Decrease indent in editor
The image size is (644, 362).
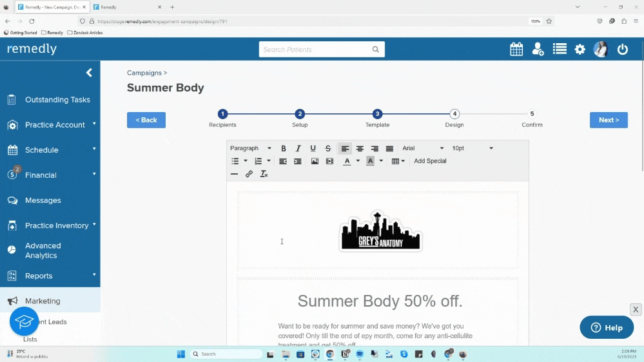click(x=283, y=161)
